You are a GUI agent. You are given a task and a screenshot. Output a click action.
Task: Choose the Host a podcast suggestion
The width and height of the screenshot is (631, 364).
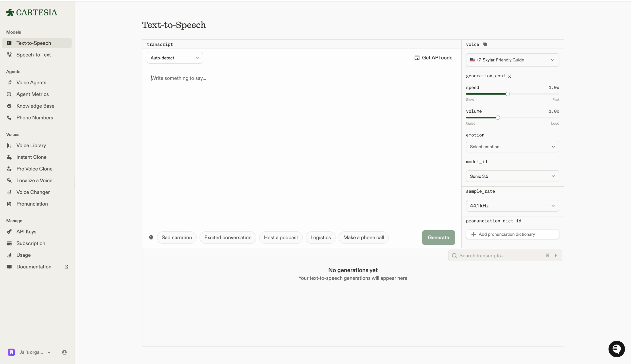pos(281,237)
